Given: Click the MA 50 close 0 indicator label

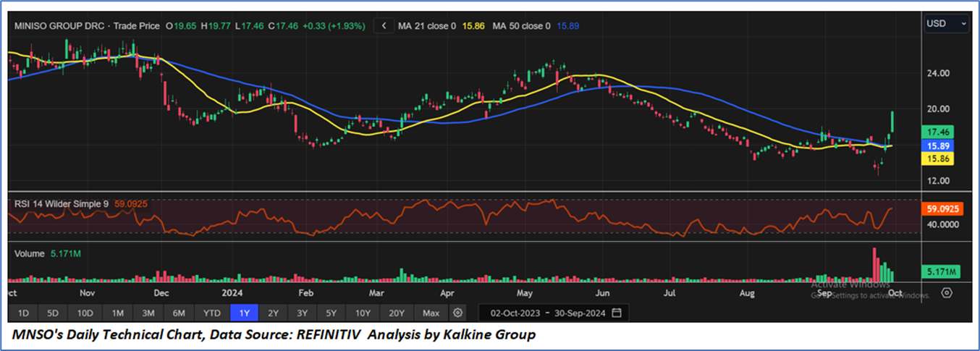Looking at the screenshot, I should click(x=522, y=26).
